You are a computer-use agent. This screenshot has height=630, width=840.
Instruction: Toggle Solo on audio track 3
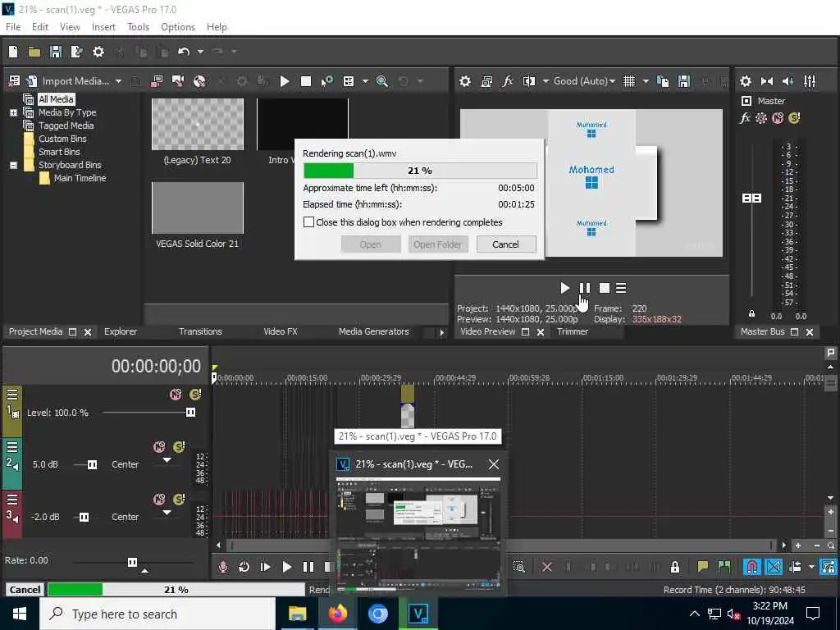tap(179, 500)
